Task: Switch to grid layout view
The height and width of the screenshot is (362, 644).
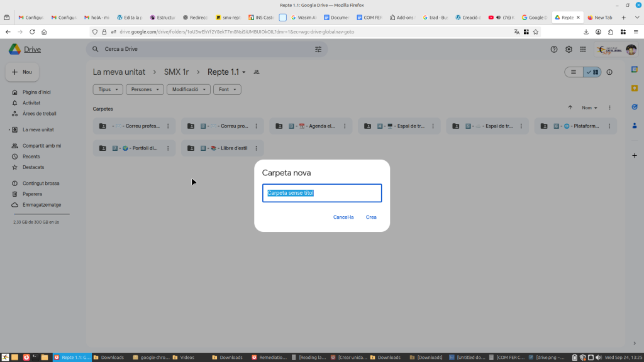Action: tap(592, 72)
